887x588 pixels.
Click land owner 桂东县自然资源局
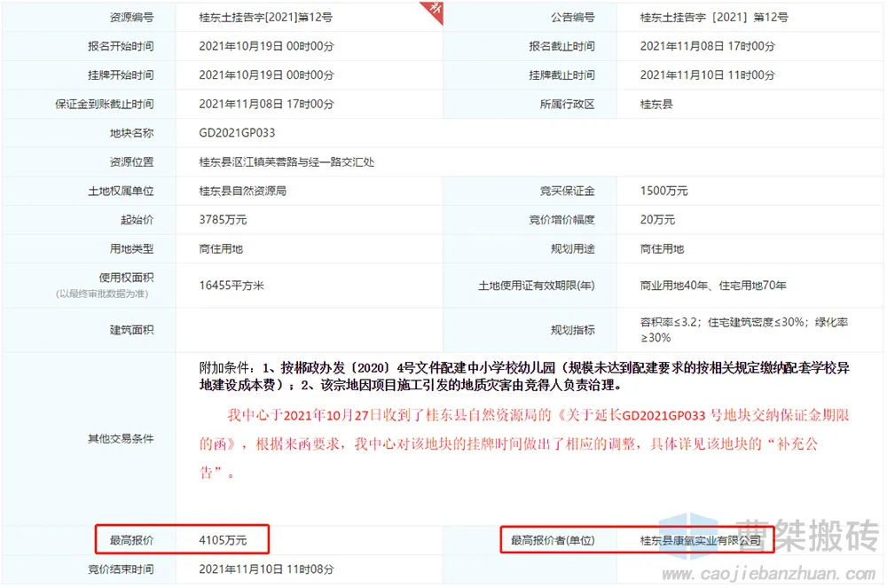point(242,191)
